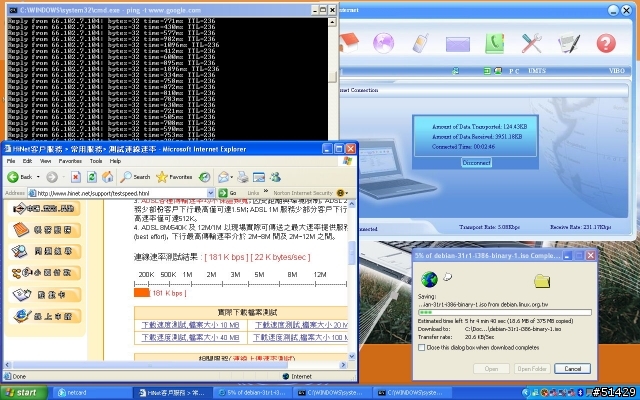Click the IE Search magnifier button
Viewport: 640px width, 400px height.
tap(136, 177)
